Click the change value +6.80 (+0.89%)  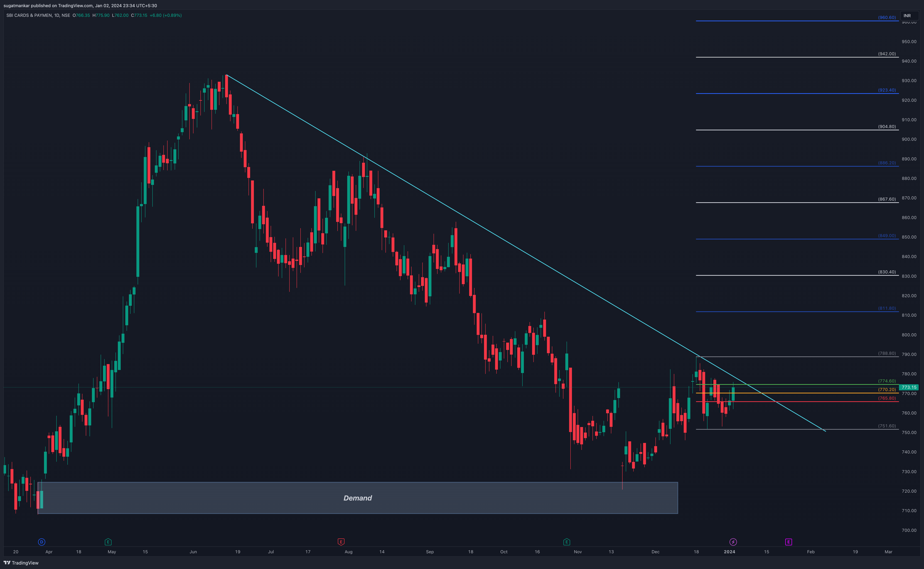point(166,15)
